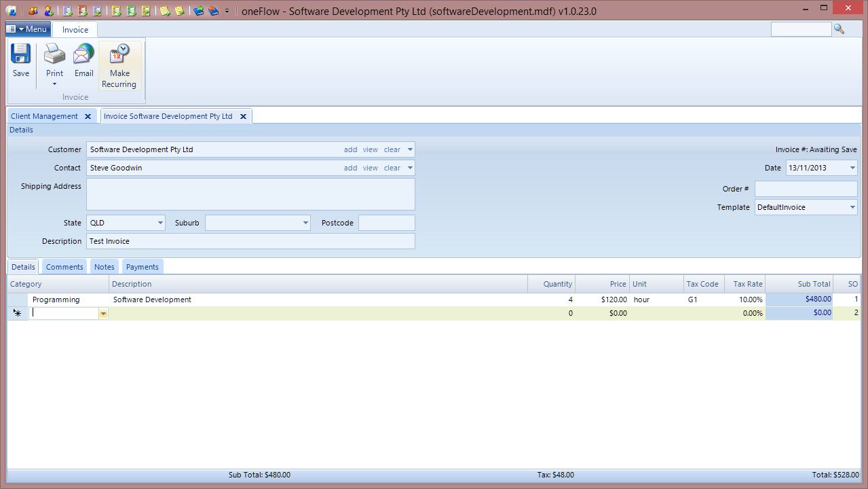Click the blue book with green arrow icon
Image resolution: width=868 pixels, height=489 pixels.
click(198, 11)
